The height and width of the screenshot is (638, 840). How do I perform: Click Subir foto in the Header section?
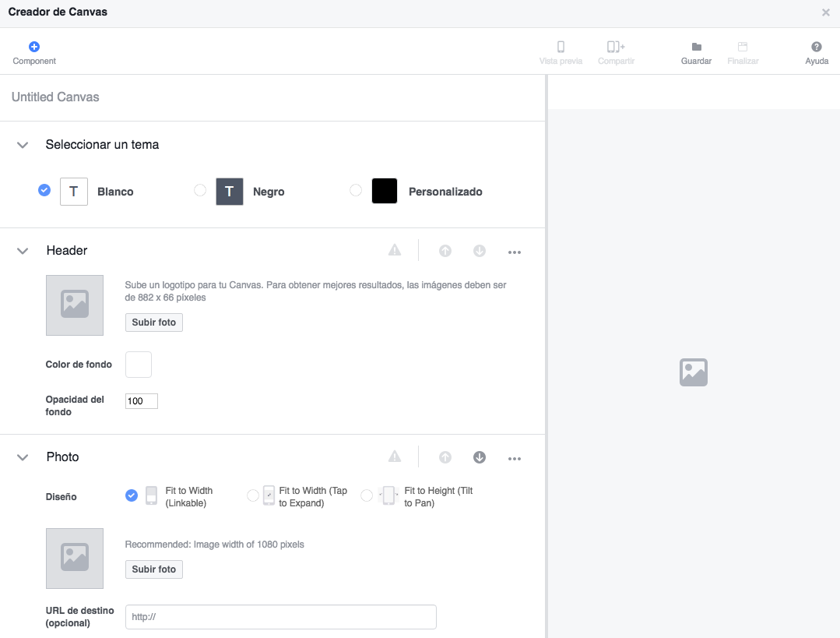[153, 322]
